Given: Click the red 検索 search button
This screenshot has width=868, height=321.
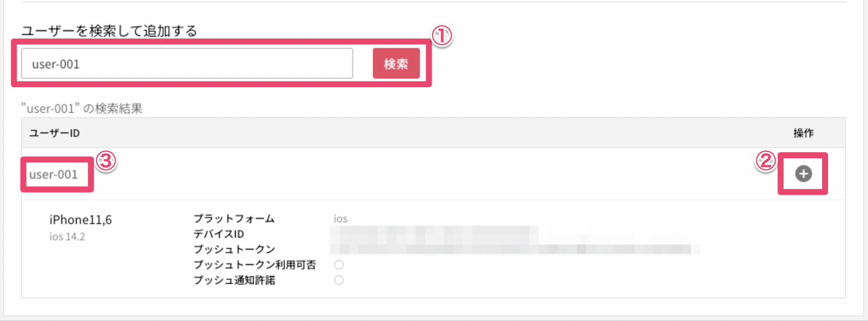Looking at the screenshot, I should (x=396, y=64).
